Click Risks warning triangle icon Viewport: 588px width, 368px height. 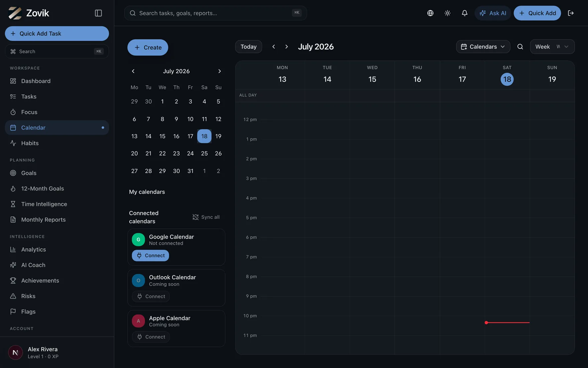(x=13, y=296)
